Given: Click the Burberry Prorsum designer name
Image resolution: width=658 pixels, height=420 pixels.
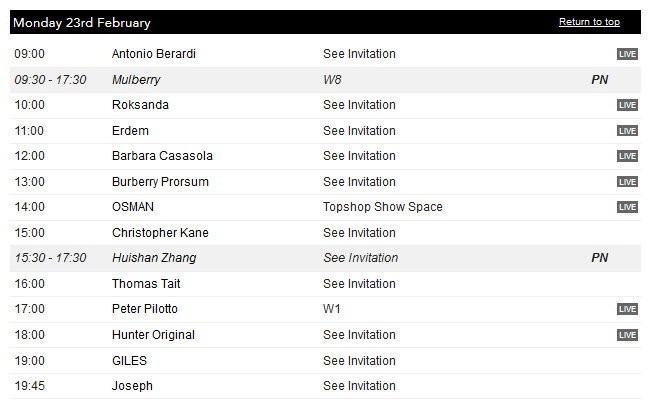Looking at the screenshot, I should [160, 182].
